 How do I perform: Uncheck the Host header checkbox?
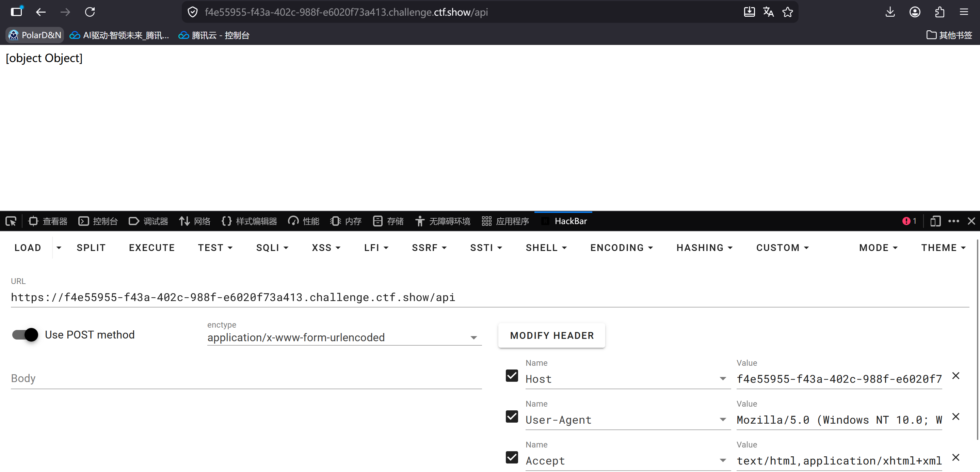[512, 376]
